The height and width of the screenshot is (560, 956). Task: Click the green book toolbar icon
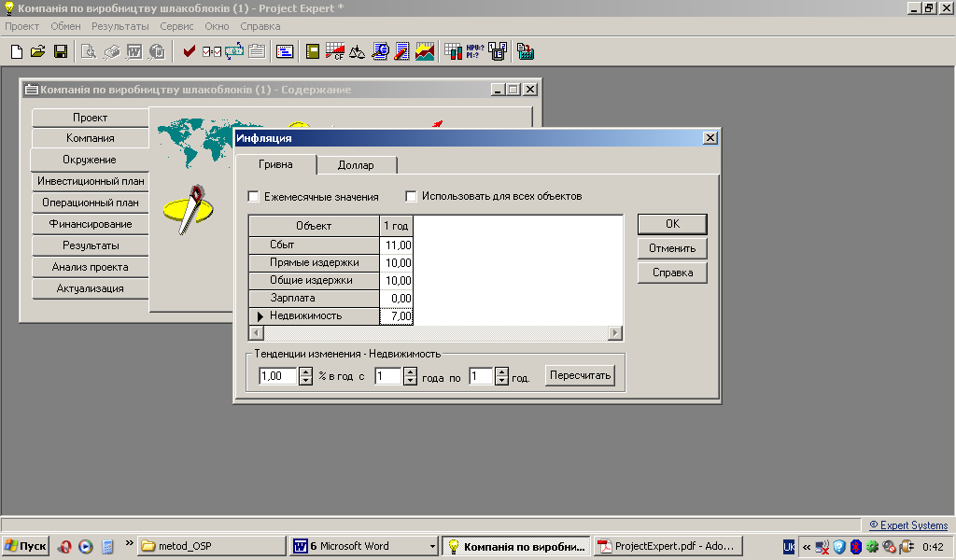tap(313, 51)
